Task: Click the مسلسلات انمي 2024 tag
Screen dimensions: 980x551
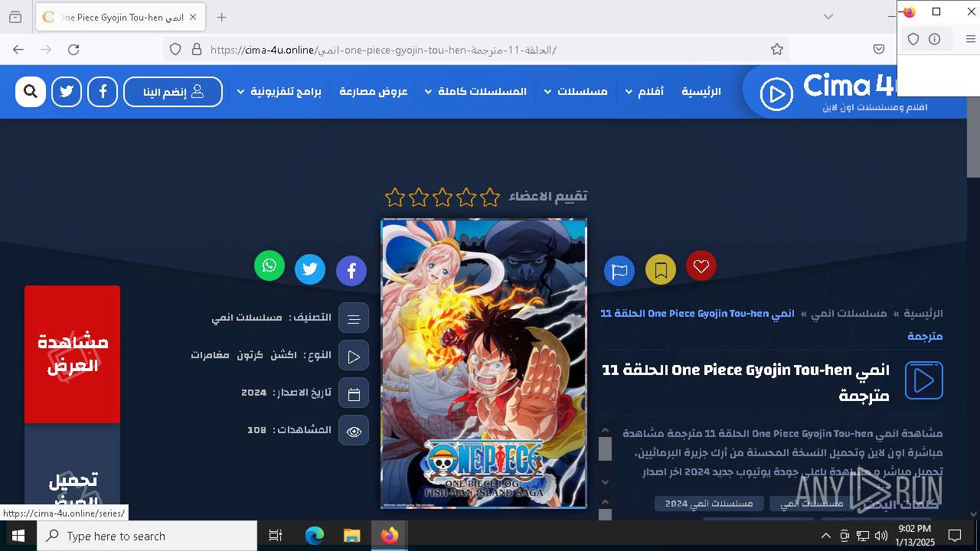Action: click(x=708, y=504)
